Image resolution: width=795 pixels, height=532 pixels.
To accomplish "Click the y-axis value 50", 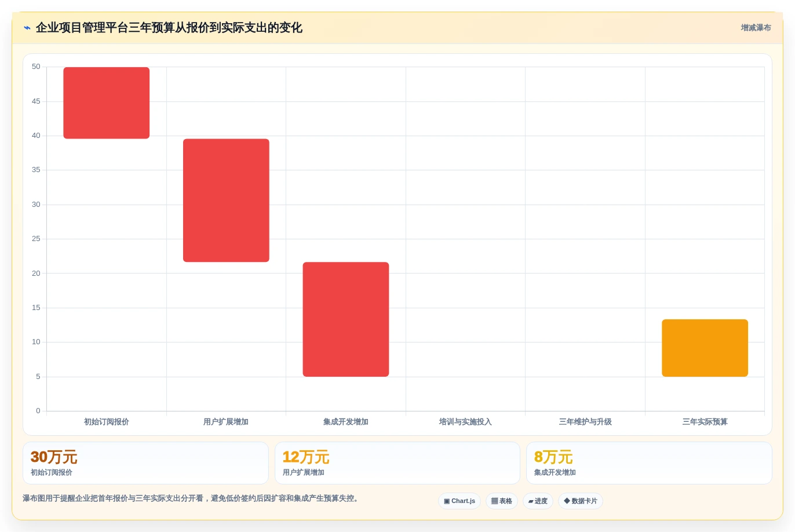I will pyautogui.click(x=36, y=67).
